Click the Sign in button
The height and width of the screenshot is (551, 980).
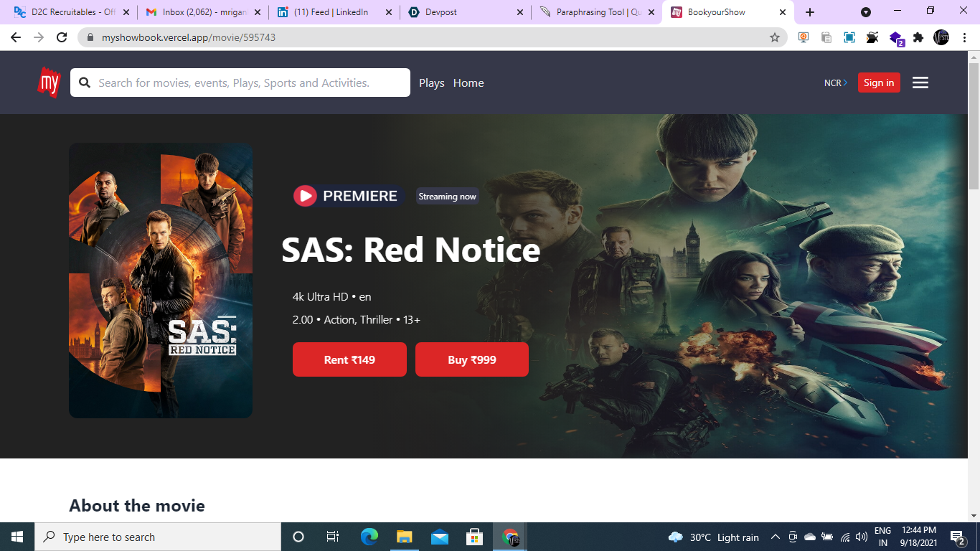879,83
